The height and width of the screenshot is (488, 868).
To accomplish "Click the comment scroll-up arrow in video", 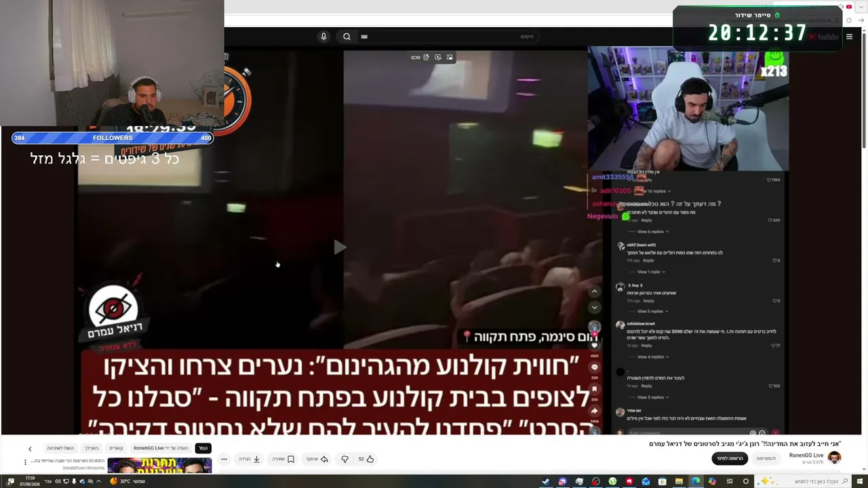I will [594, 291].
